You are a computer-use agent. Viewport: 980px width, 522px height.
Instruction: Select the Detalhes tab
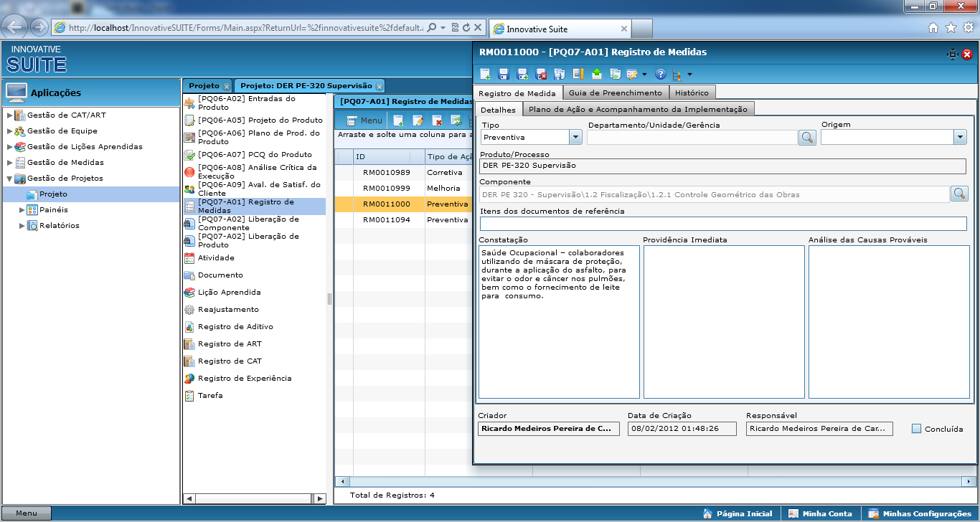(x=498, y=110)
